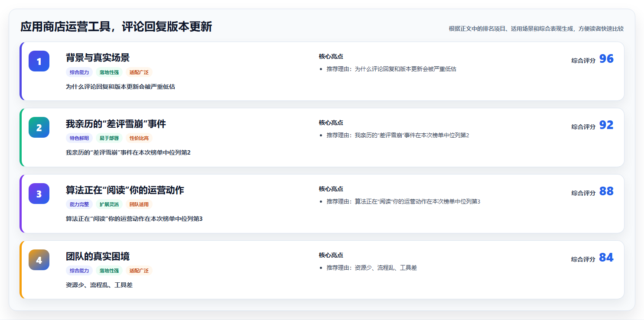
Task: Open the 我亲历的"差评雪崩"事件 card title
Action: pyautogui.click(x=116, y=124)
